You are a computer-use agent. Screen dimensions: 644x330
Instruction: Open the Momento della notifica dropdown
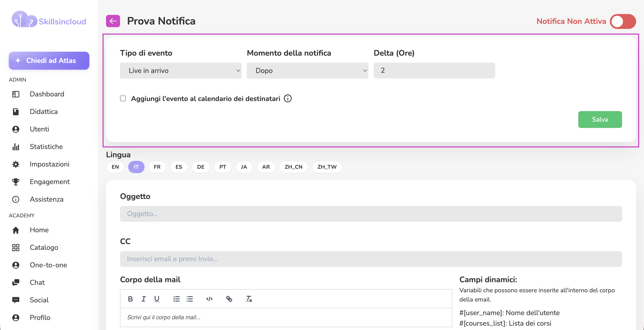308,71
